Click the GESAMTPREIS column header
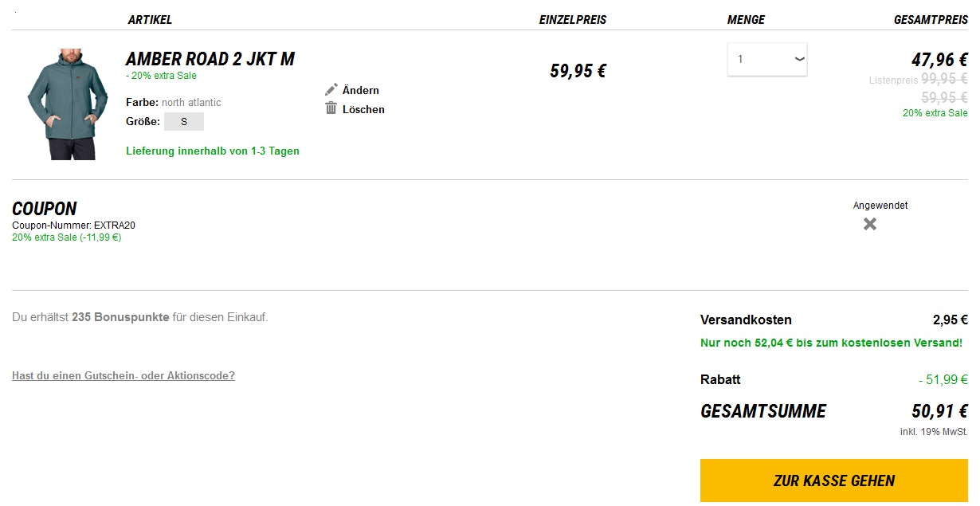Screen dimensions: 980x506 pyautogui.click(x=931, y=20)
